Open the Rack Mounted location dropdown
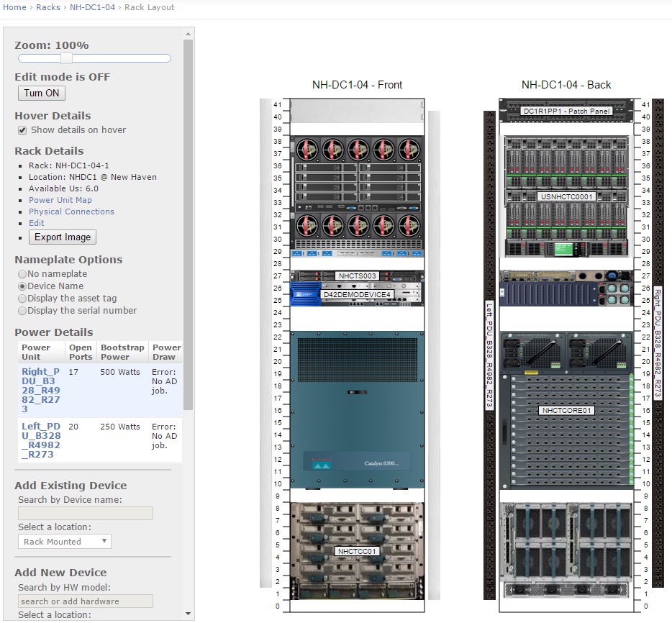The image size is (672, 623). [x=65, y=542]
